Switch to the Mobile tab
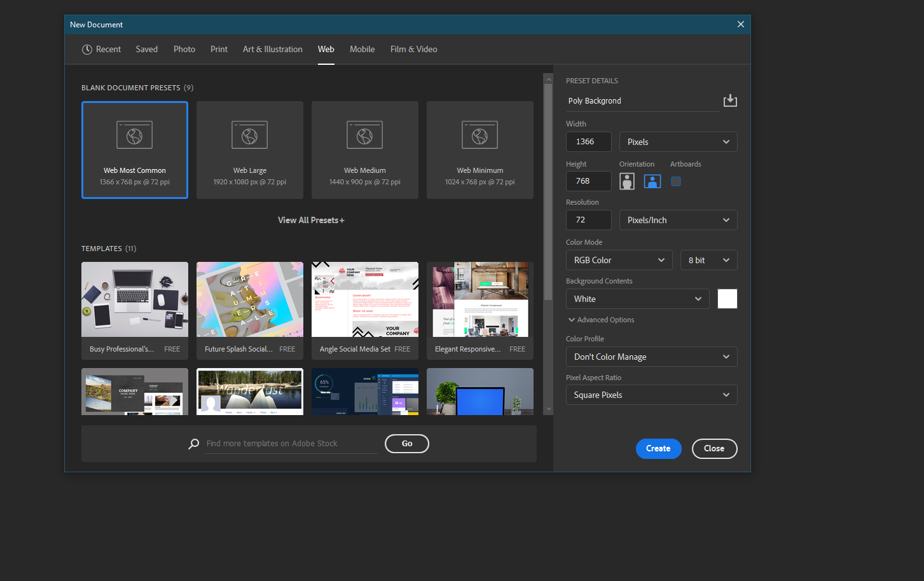The width and height of the screenshot is (924, 581). [362, 50]
